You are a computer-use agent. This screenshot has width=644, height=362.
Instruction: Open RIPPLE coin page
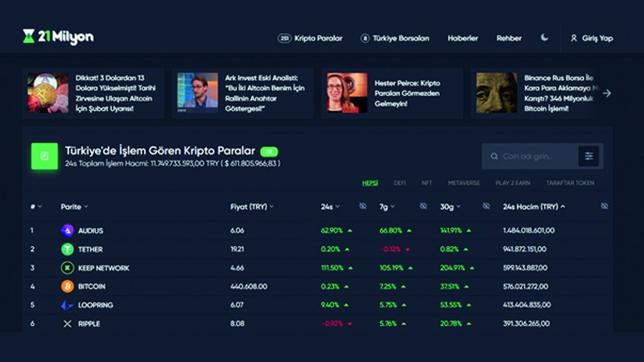(89, 324)
